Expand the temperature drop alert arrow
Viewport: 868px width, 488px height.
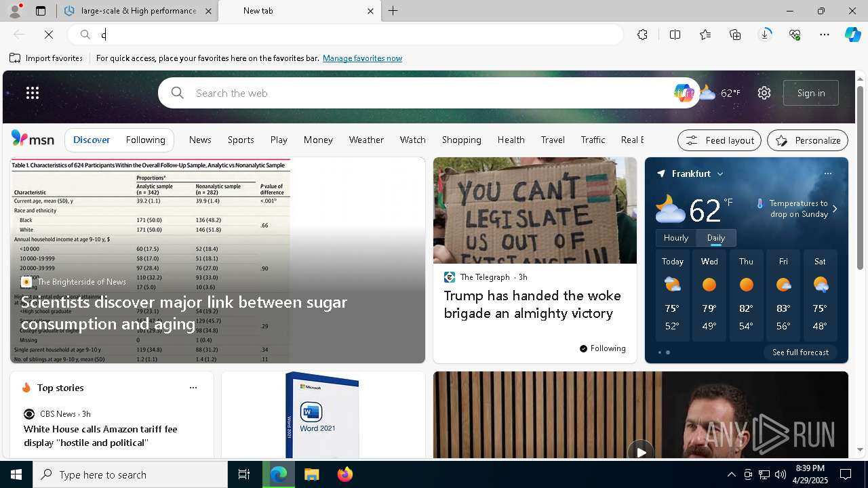[x=835, y=209]
